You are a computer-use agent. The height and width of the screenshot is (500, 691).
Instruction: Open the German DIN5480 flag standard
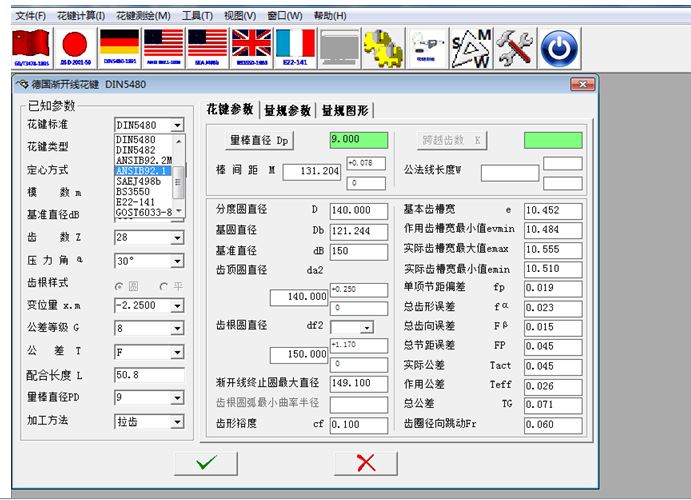pos(119,46)
